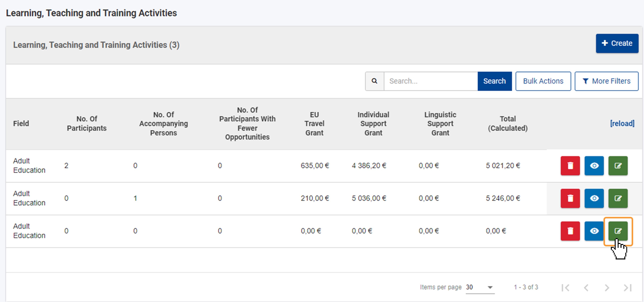Select the 5 246,00 € total cell
This screenshot has height=302, width=644.
(x=503, y=198)
